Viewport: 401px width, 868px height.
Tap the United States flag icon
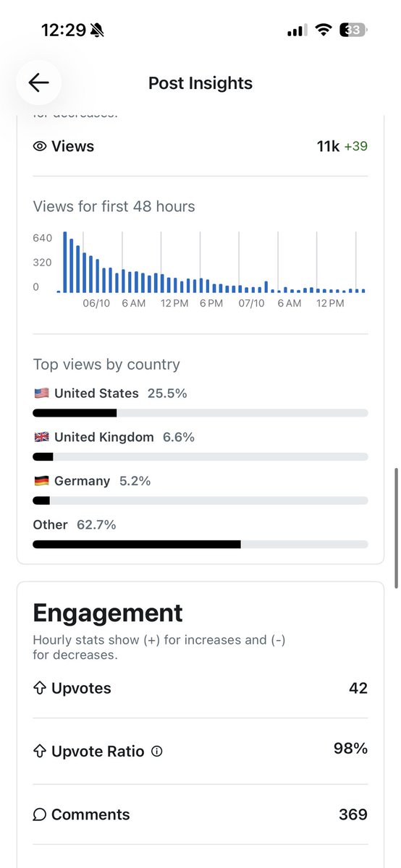41,393
